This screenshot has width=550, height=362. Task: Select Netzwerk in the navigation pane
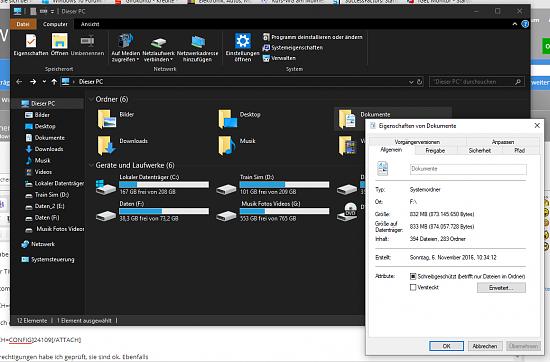point(43,244)
